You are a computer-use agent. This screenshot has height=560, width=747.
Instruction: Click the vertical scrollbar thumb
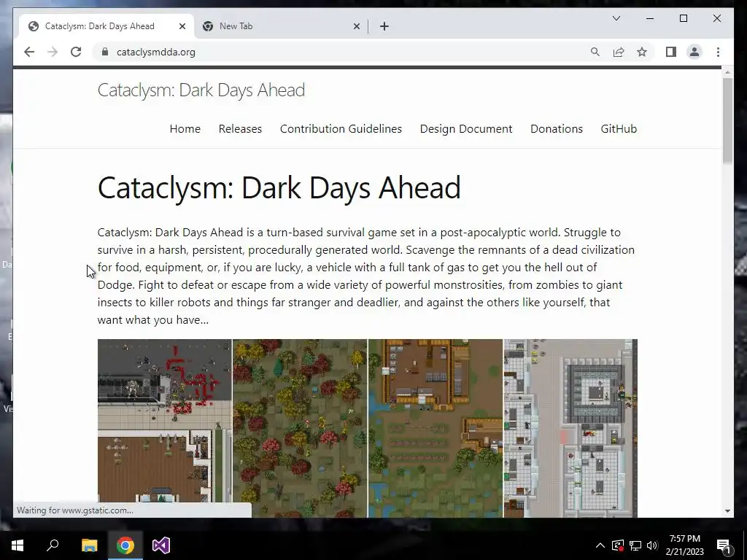(x=727, y=121)
